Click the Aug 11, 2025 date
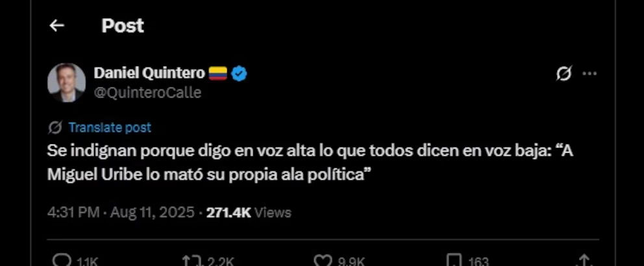This screenshot has width=644, height=266. (x=153, y=213)
